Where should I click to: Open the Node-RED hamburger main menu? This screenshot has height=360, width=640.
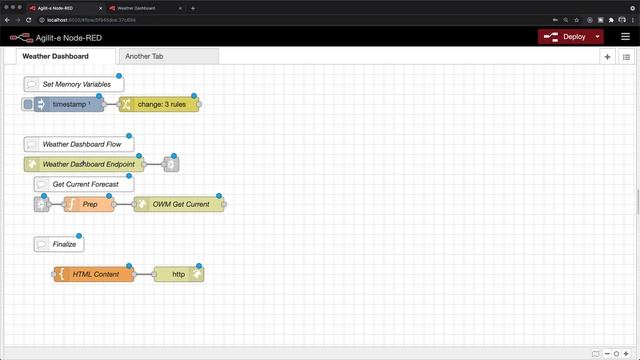[x=625, y=37]
